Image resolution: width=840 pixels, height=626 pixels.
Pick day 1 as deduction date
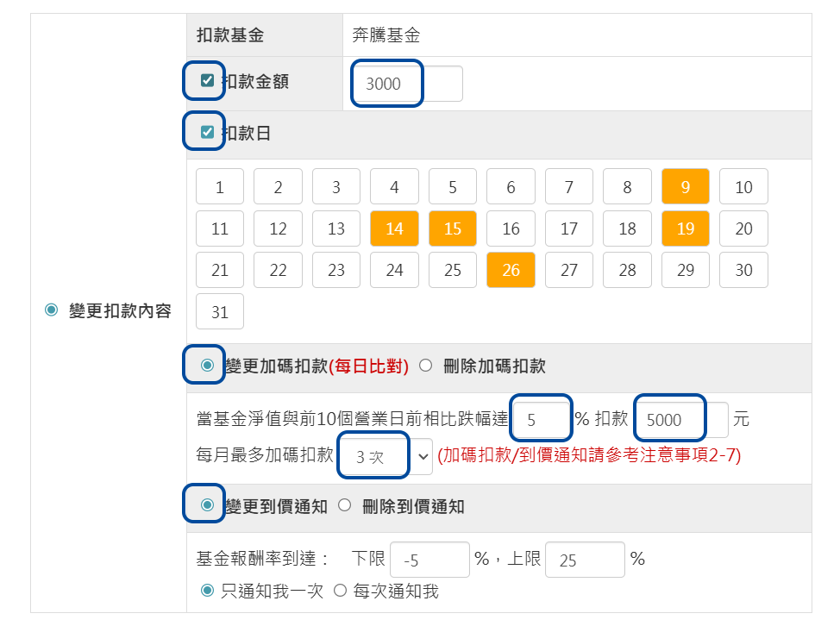(x=220, y=187)
